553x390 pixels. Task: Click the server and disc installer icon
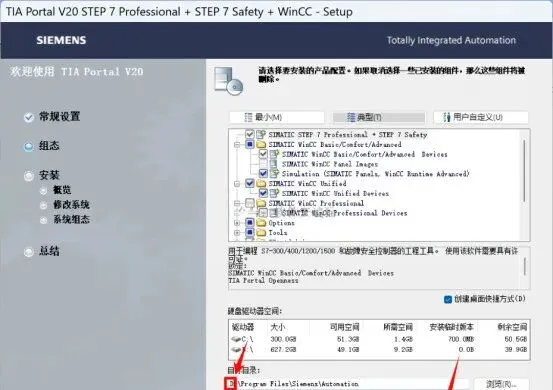pyautogui.click(x=229, y=81)
